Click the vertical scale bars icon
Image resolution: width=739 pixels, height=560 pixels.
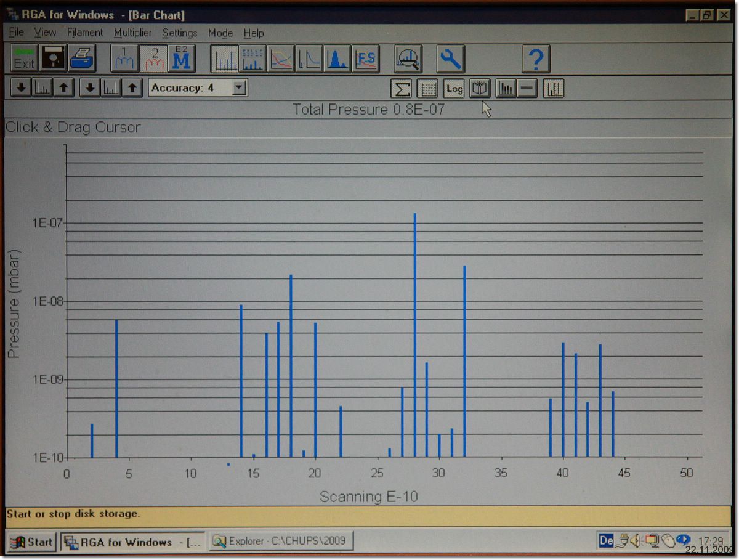(554, 89)
